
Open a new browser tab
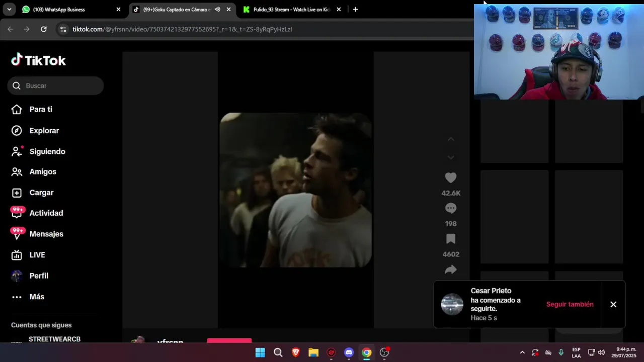(355, 10)
